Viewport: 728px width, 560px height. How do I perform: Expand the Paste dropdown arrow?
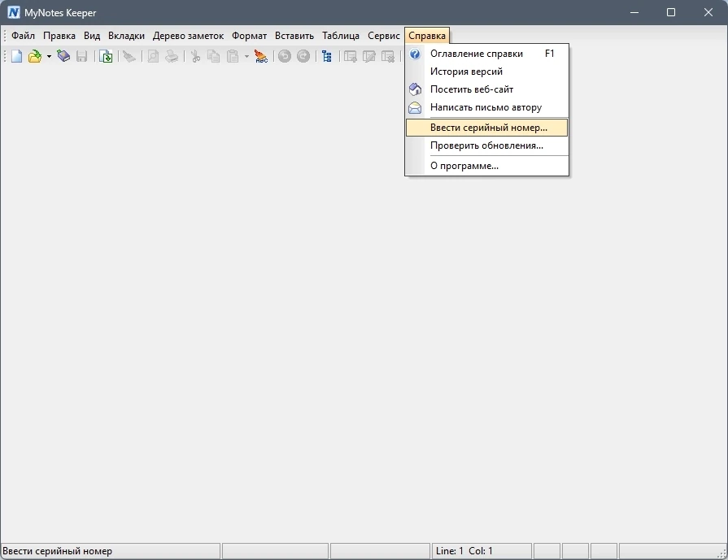pyautogui.click(x=246, y=57)
